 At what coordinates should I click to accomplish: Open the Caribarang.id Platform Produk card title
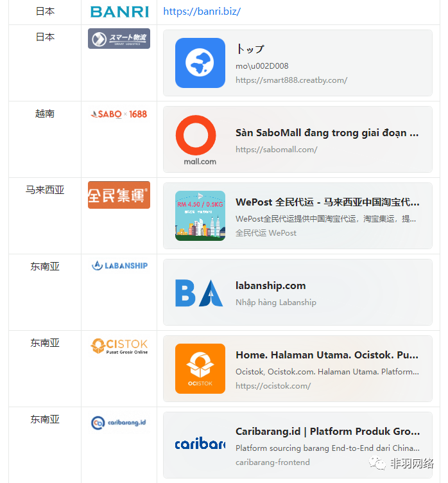click(327, 431)
